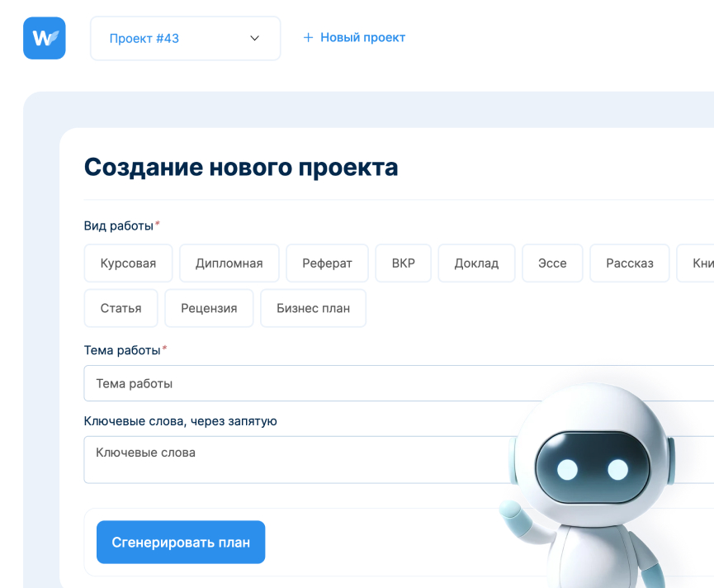
Task: Open the Проект #43 project dropdown
Action: [185, 39]
